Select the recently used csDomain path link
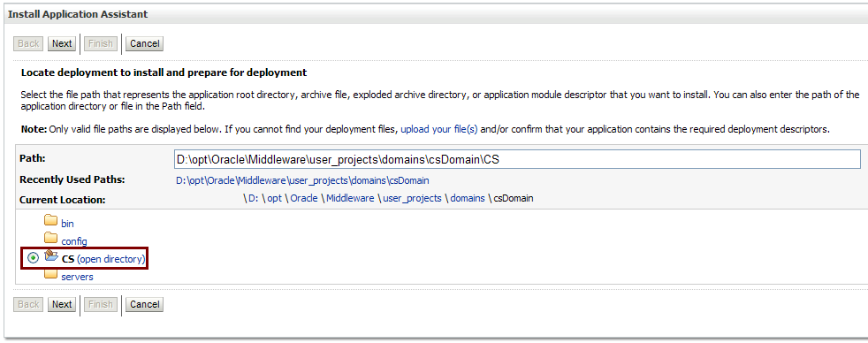Image resolution: width=868 pixels, height=343 pixels. 303,180
